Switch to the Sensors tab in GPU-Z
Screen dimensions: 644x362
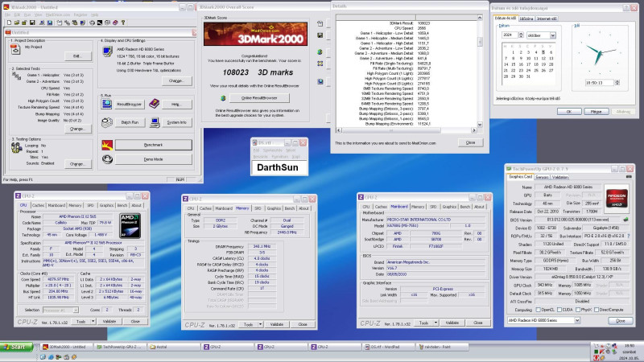point(542,177)
